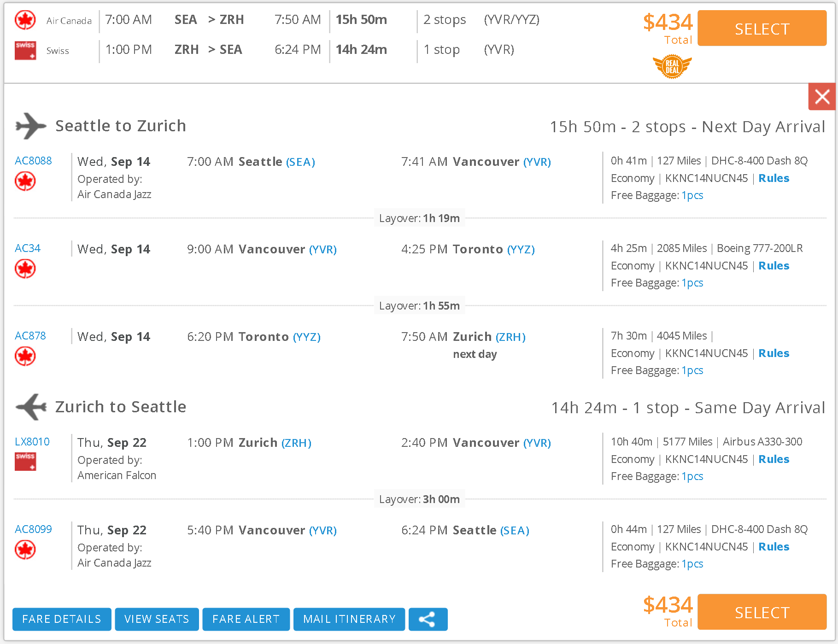Image resolution: width=838 pixels, height=644 pixels.
Task: Open the LX8010 flight link
Action: click(x=32, y=442)
